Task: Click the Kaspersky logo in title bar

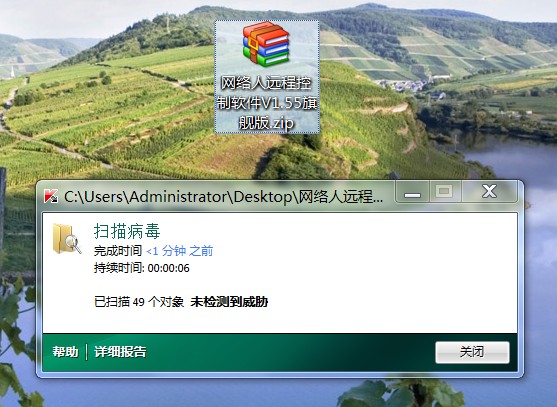Action: click(x=51, y=196)
